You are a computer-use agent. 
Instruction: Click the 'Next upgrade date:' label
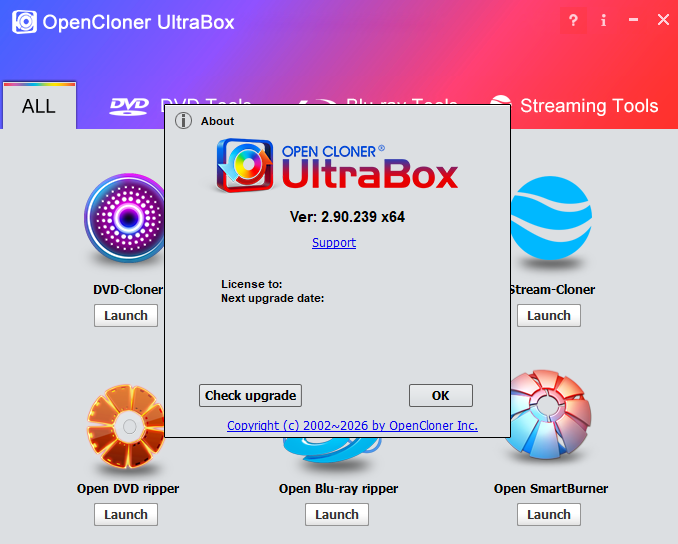coord(272,298)
